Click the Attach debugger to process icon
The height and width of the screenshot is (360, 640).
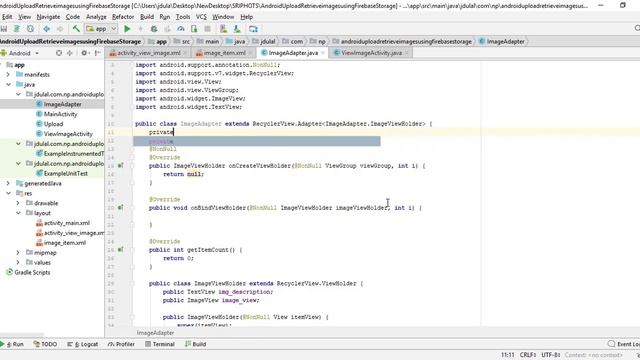pos(194,29)
